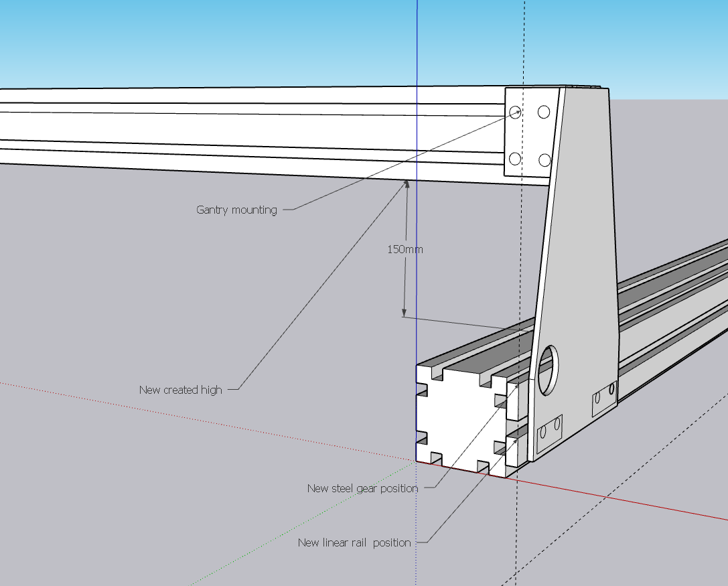Click the "New steel gear position" label

coord(362,488)
